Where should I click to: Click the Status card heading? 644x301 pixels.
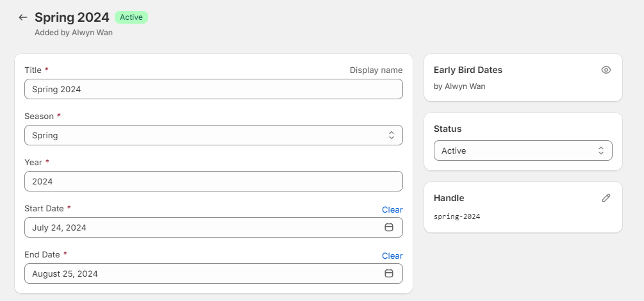click(x=448, y=129)
